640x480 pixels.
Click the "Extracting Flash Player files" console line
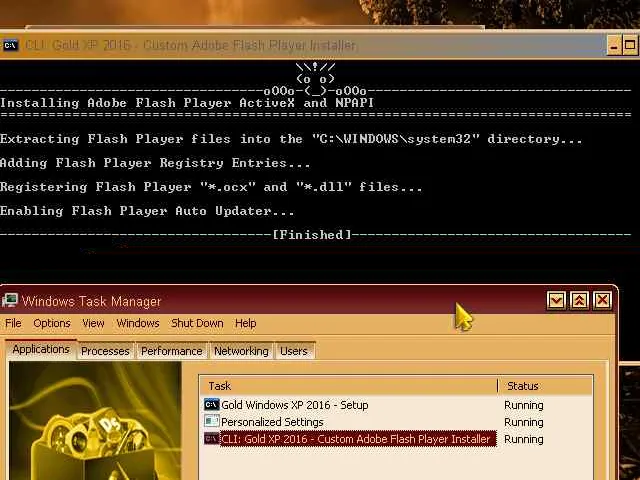tap(291, 139)
